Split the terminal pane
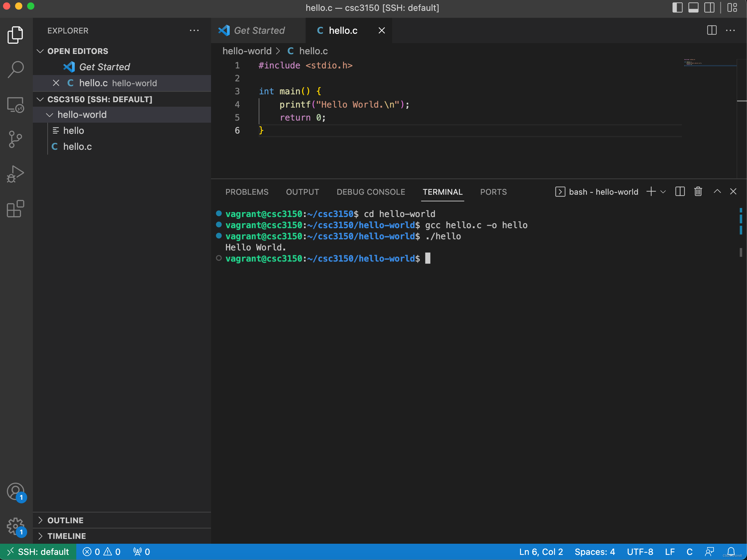 [680, 192]
